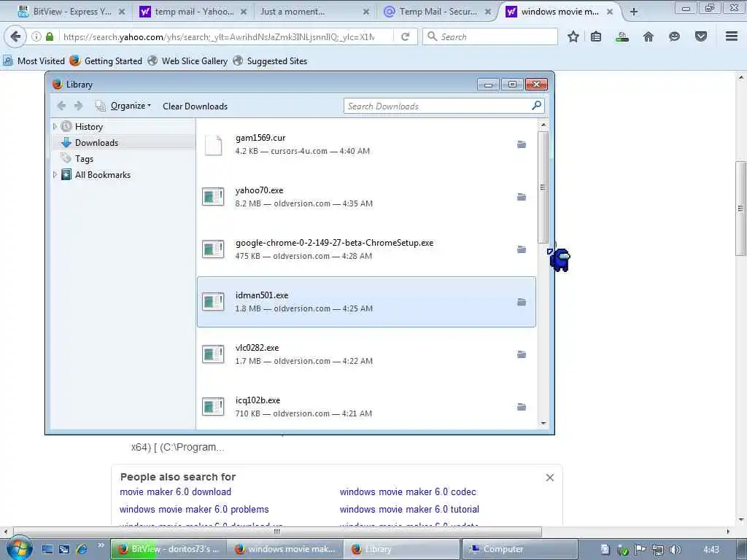Select Downloads in the Library sidebar

tap(96, 142)
